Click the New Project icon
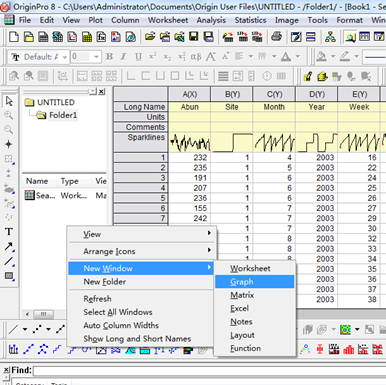The image size is (386, 385). (x=14, y=37)
